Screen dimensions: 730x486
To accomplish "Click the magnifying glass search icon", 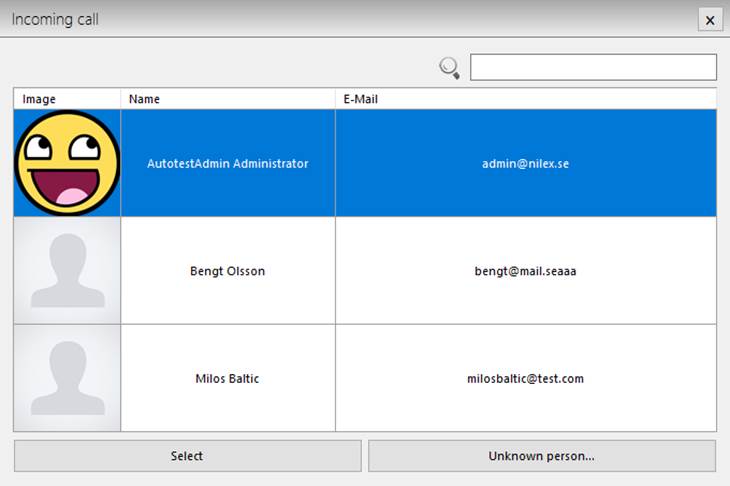I will coord(450,68).
